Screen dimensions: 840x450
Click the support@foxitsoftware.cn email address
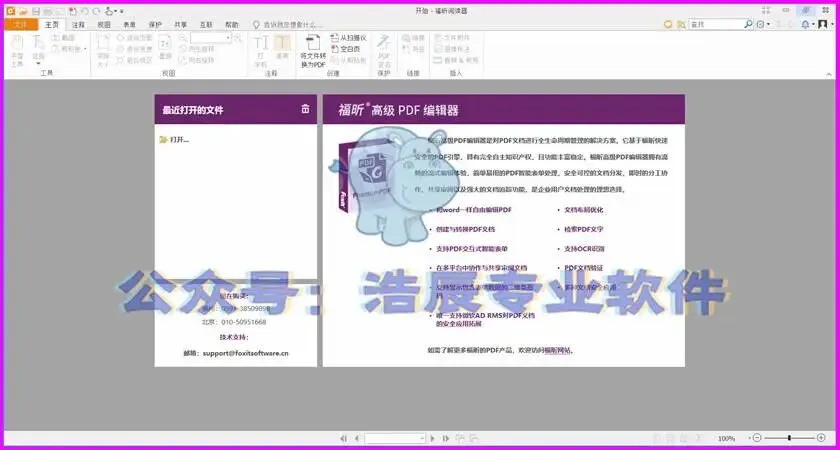(x=245, y=354)
